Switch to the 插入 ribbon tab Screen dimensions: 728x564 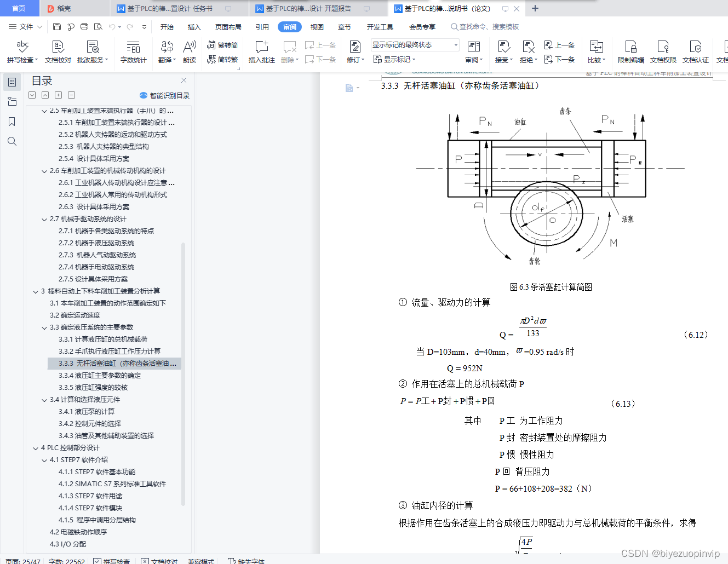194,27
